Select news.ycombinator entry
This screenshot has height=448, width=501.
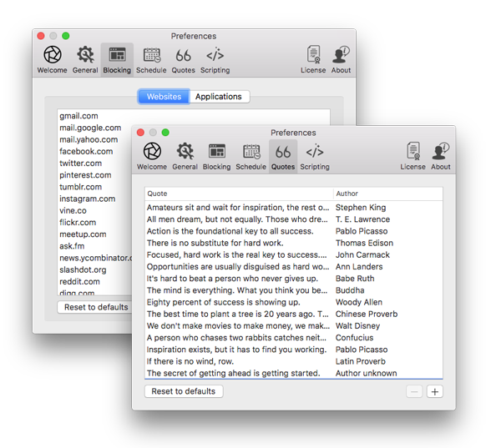95,258
